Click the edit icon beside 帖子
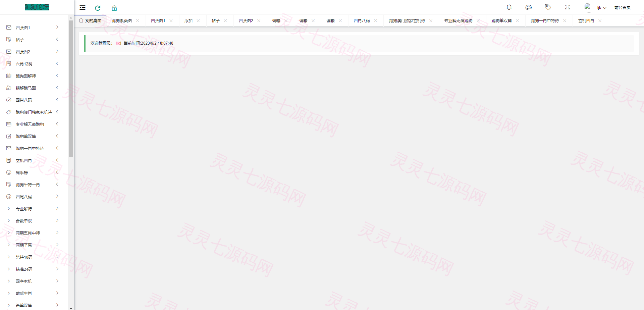 (9, 40)
